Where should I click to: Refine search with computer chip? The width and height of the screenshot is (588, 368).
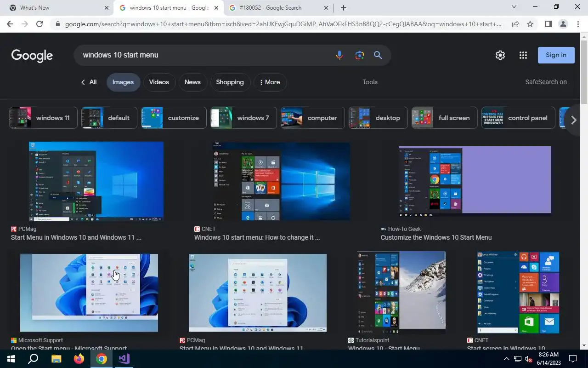click(x=312, y=118)
